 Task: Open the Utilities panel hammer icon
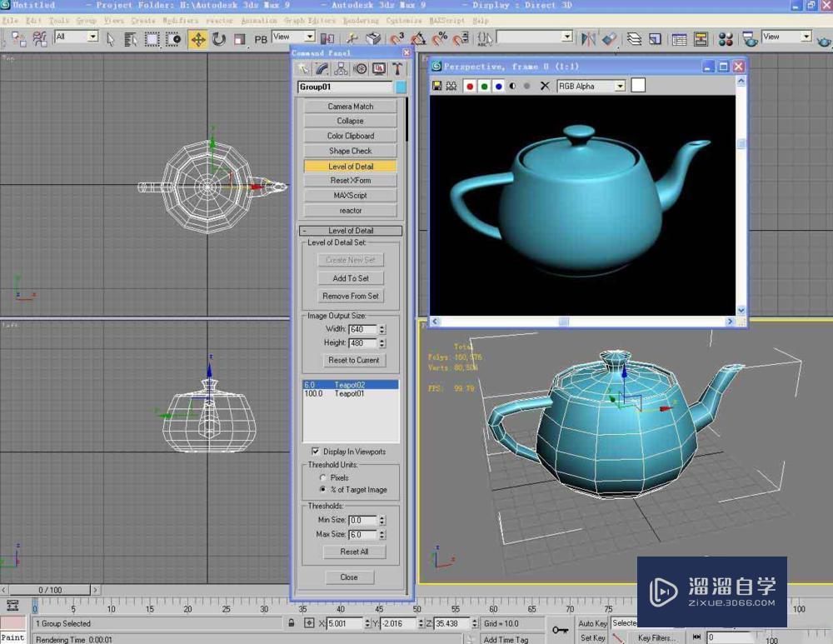[x=398, y=68]
